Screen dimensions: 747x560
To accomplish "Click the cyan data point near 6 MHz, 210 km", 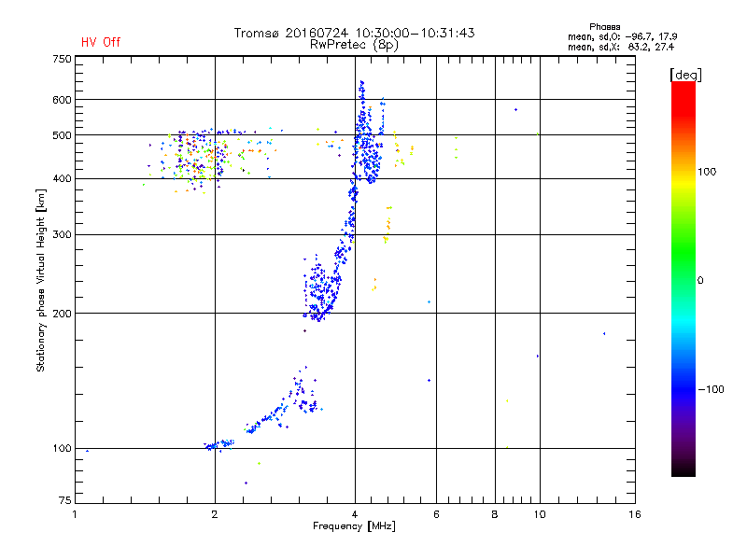I will point(430,301).
